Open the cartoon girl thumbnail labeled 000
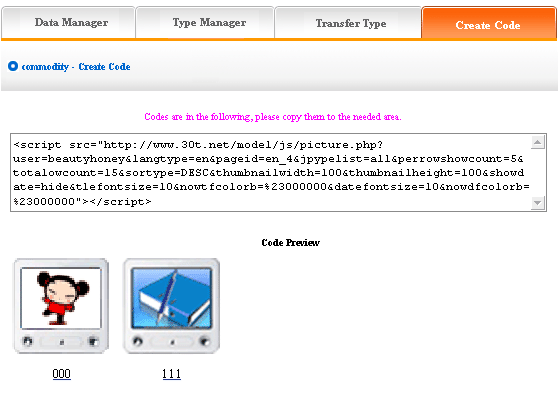 (61, 306)
